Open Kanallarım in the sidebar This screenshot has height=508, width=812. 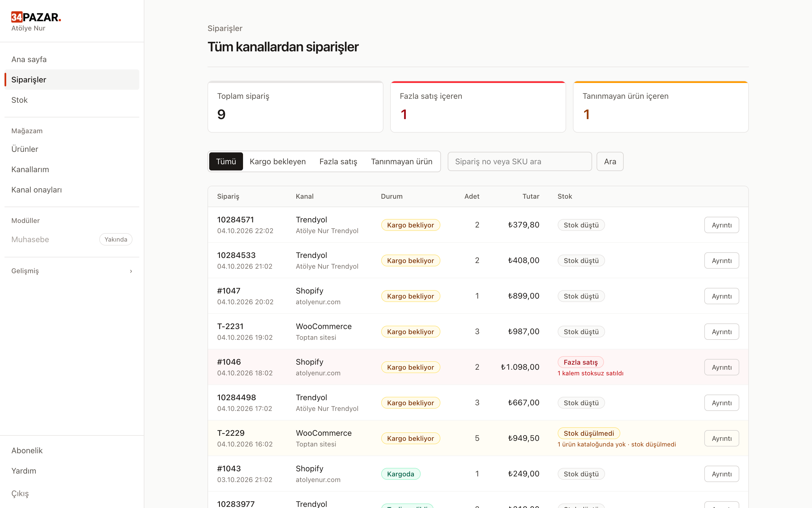[72, 169]
